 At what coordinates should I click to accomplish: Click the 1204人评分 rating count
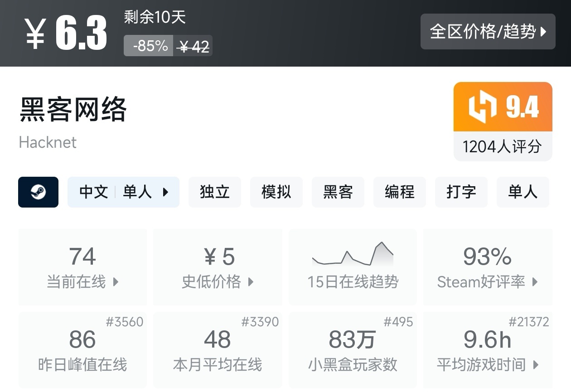(502, 146)
